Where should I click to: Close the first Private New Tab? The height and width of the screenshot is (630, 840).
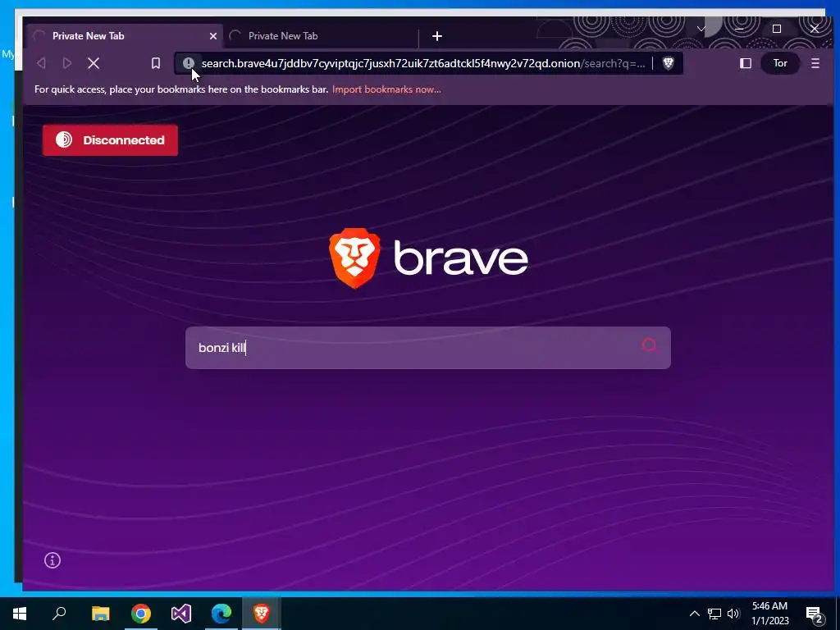(213, 36)
